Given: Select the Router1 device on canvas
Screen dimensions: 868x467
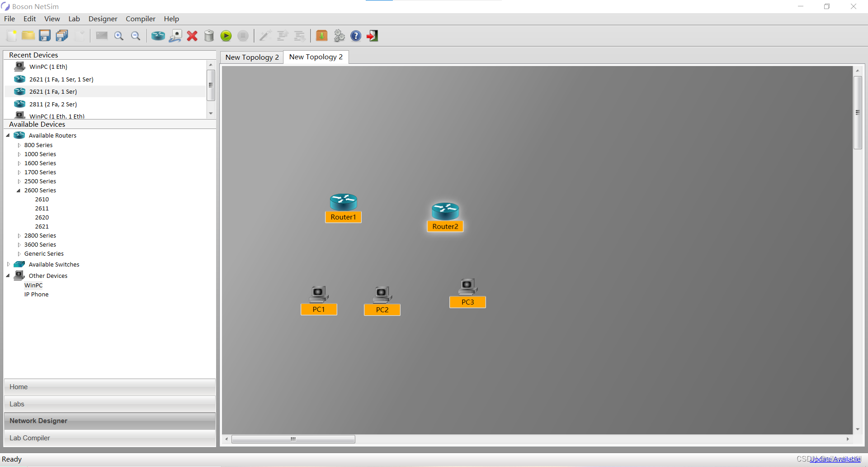Looking at the screenshot, I should 344,207.
